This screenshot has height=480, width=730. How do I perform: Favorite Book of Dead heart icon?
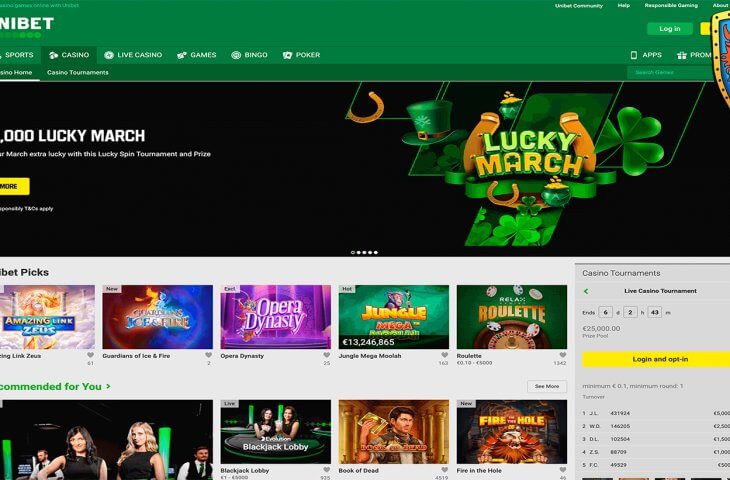coord(445,470)
